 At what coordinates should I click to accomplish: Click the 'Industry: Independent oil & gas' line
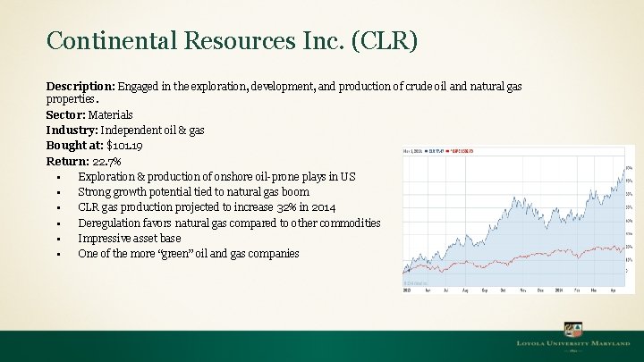(x=125, y=130)
